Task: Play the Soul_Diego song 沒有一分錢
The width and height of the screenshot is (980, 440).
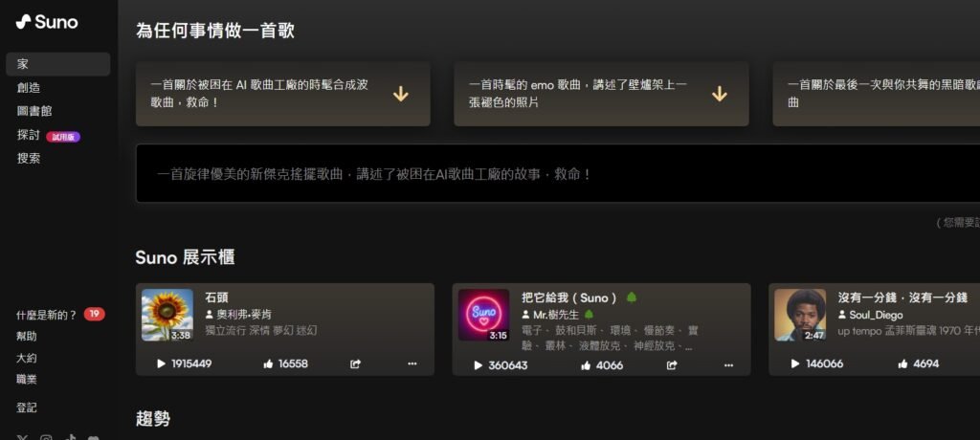Action: click(795, 363)
